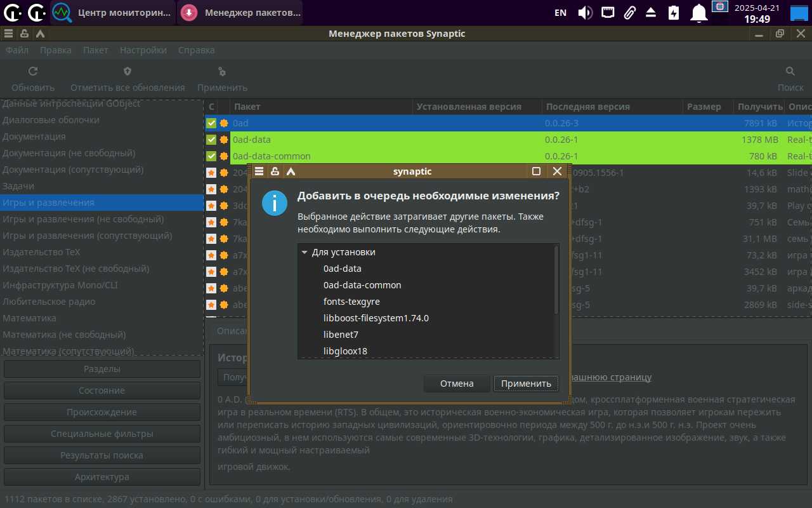The width and height of the screenshot is (812, 508).
Task: Sort by the Последняя версия column header
Action: (x=613, y=107)
